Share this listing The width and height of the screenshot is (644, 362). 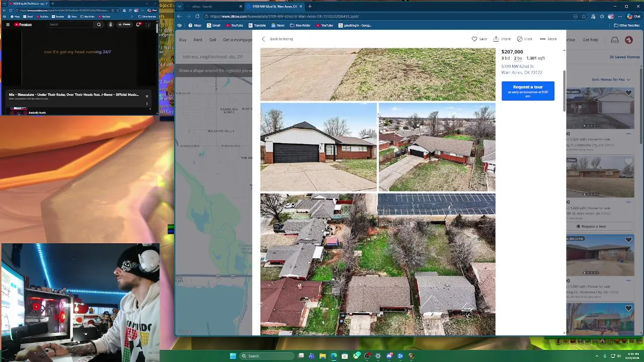pyautogui.click(x=502, y=39)
